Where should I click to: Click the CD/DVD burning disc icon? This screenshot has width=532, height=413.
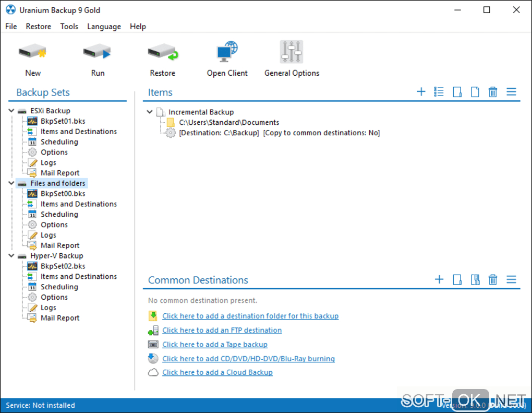tap(153, 358)
